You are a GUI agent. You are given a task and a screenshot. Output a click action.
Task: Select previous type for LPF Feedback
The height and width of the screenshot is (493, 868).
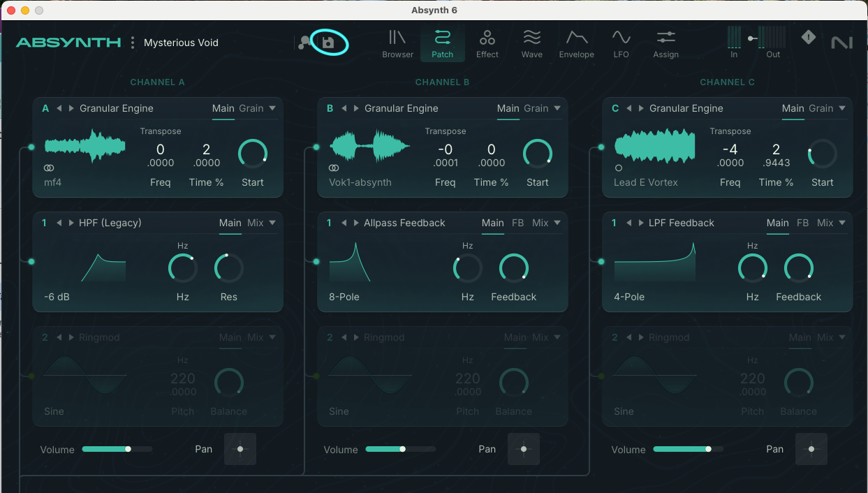(629, 223)
